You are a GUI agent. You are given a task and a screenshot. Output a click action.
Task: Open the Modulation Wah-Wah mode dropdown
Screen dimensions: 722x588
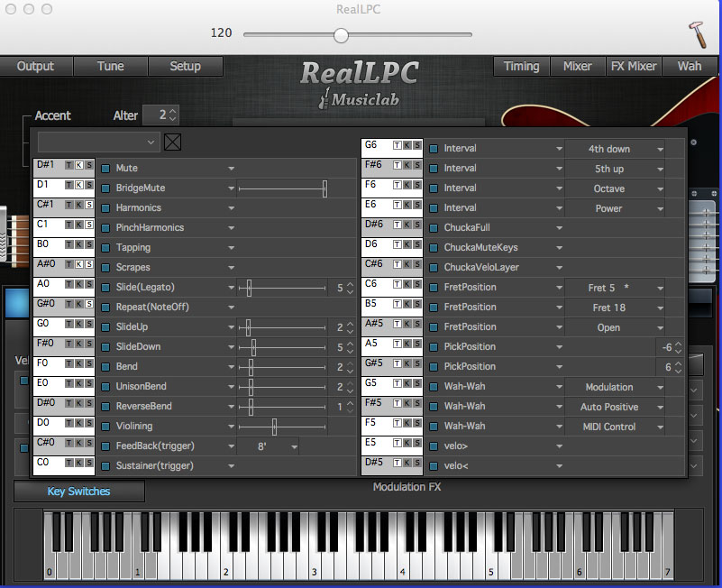[615, 387]
